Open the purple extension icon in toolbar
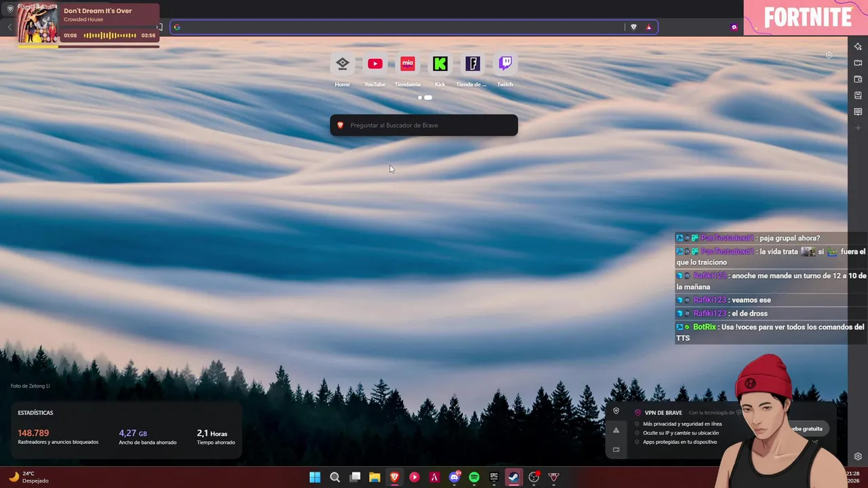 [x=734, y=27]
